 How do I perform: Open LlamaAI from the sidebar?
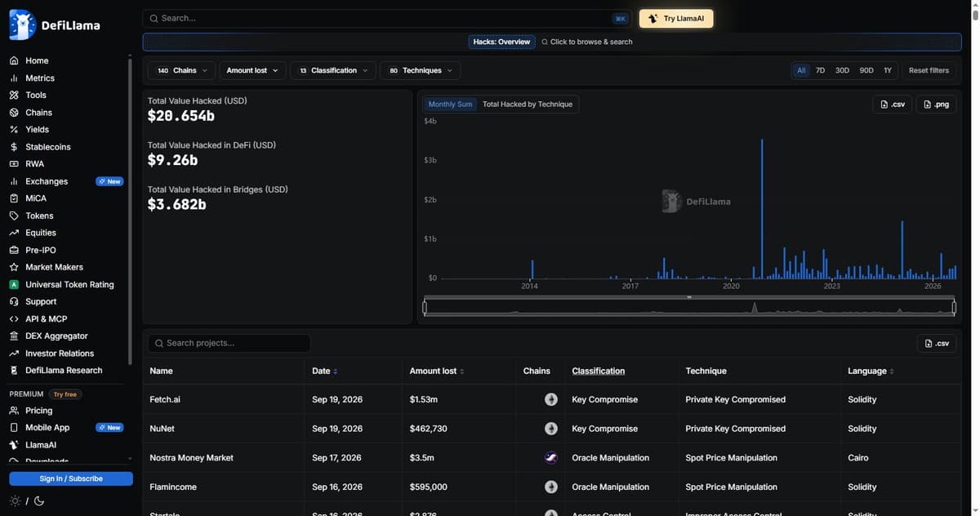pyautogui.click(x=41, y=445)
